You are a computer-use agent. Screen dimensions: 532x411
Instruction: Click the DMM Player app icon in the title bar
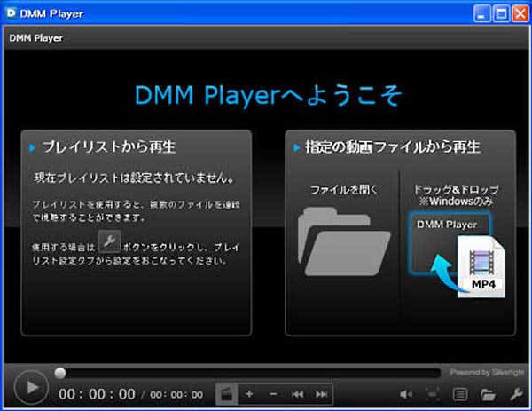pyautogui.click(x=11, y=13)
